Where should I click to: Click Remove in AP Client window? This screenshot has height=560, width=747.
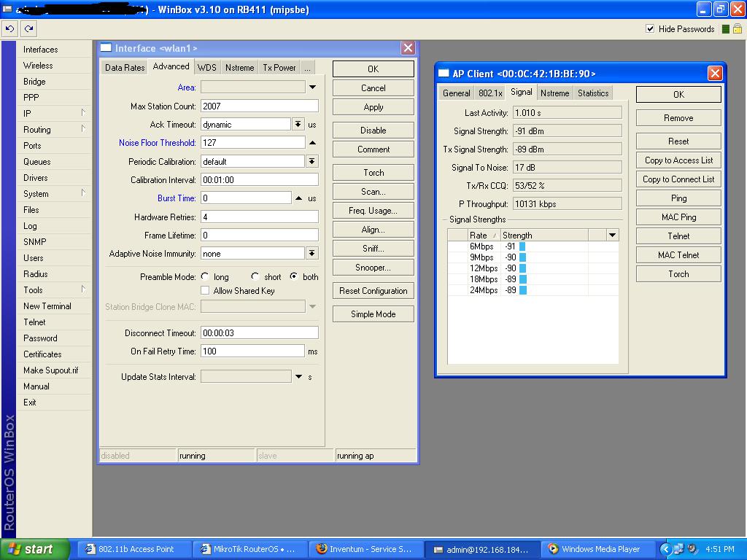[678, 117]
